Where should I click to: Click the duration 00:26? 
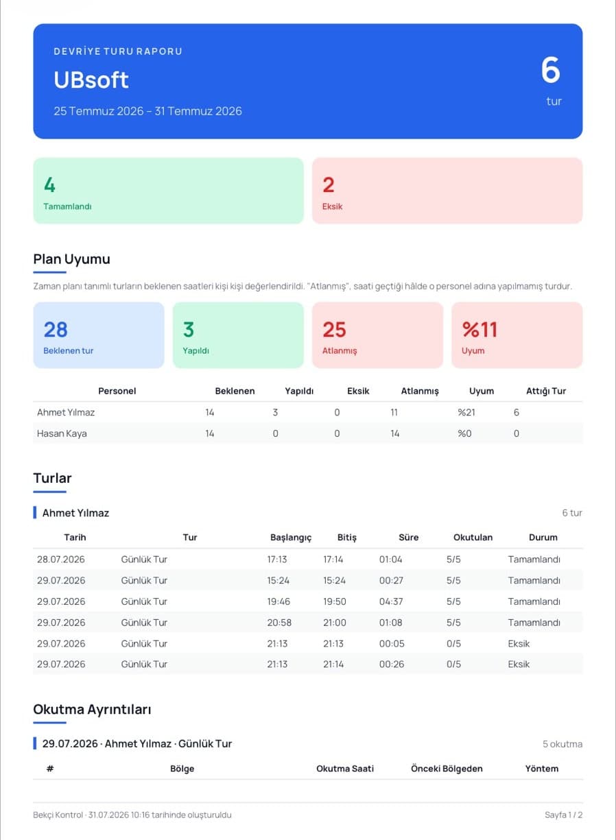[x=392, y=664]
